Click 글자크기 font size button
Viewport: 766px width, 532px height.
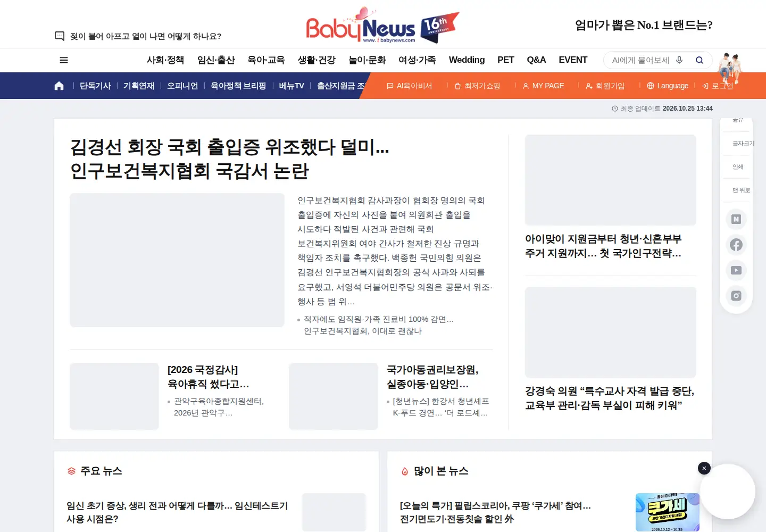(x=743, y=143)
